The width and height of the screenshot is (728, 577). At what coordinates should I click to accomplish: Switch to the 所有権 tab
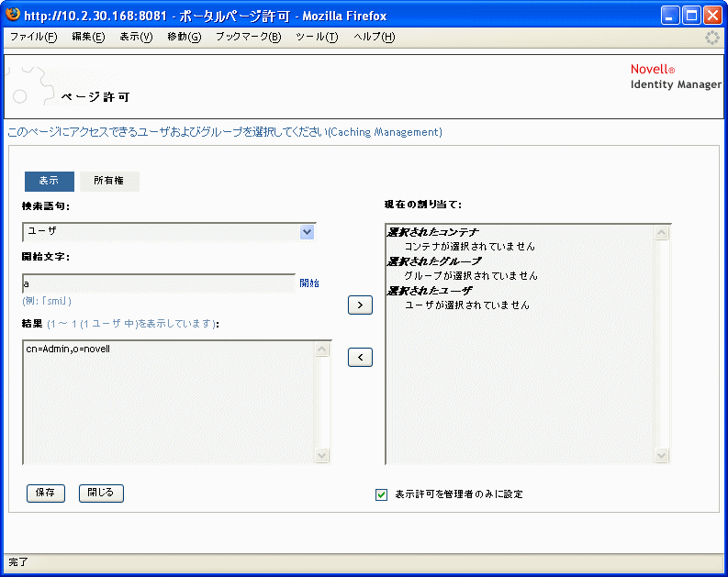[x=109, y=181]
